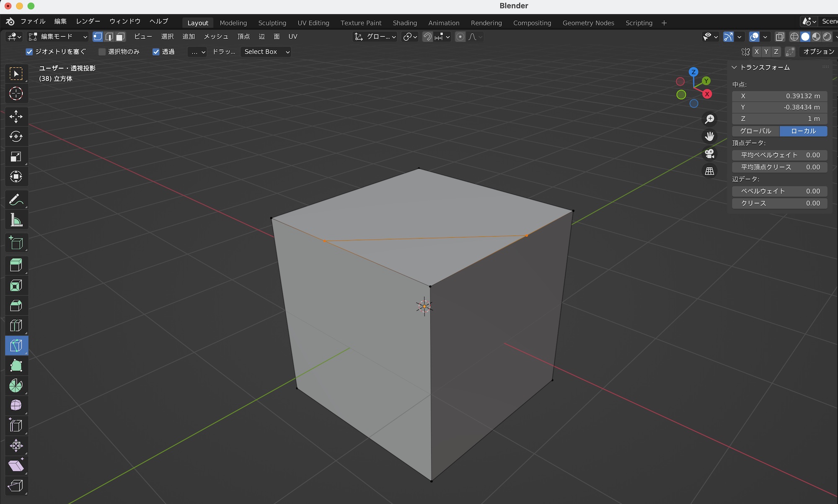Disable the 透過 checkbox

156,52
